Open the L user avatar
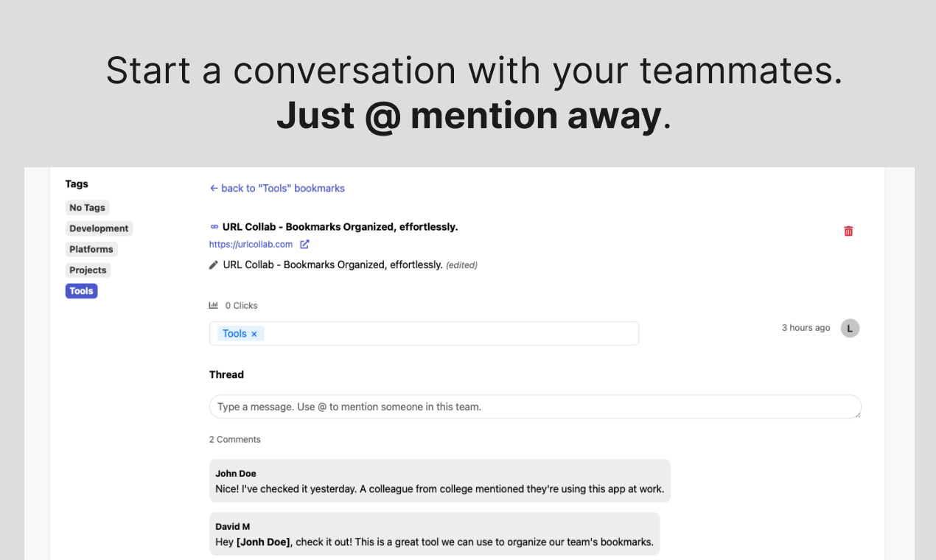This screenshot has height=560, width=936. 850,328
